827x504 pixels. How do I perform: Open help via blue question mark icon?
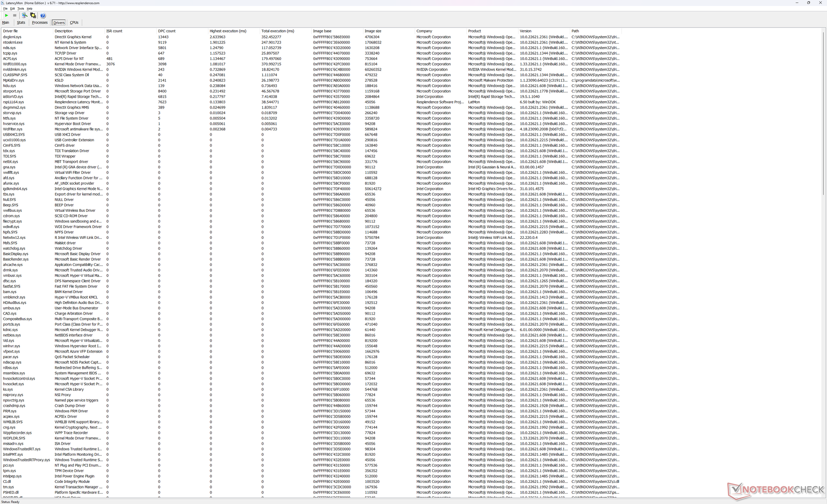click(43, 15)
